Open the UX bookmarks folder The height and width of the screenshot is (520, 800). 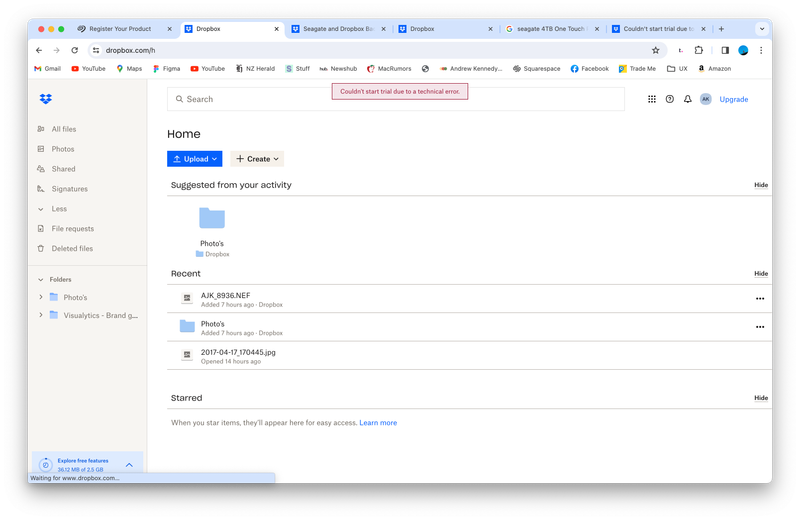click(677, 68)
